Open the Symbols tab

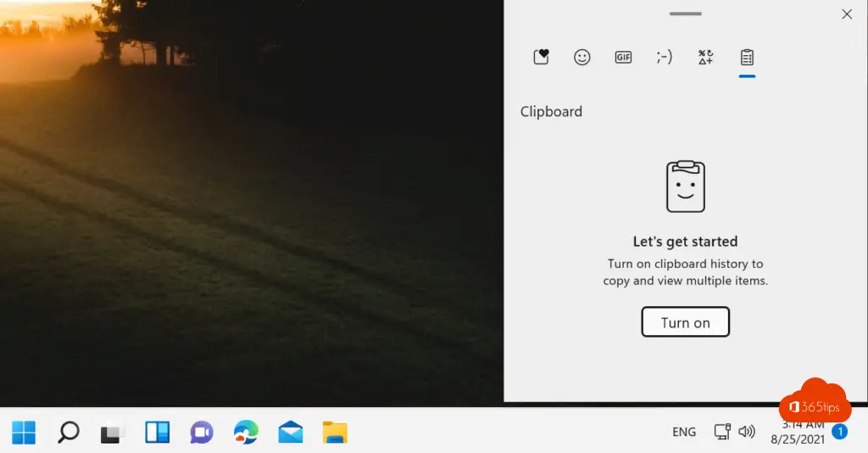coord(705,57)
